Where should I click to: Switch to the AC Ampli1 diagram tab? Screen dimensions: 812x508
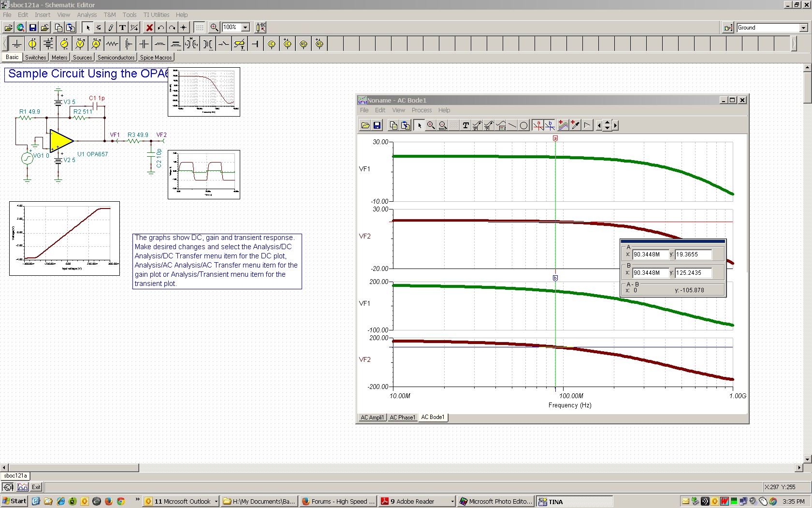[x=372, y=418]
